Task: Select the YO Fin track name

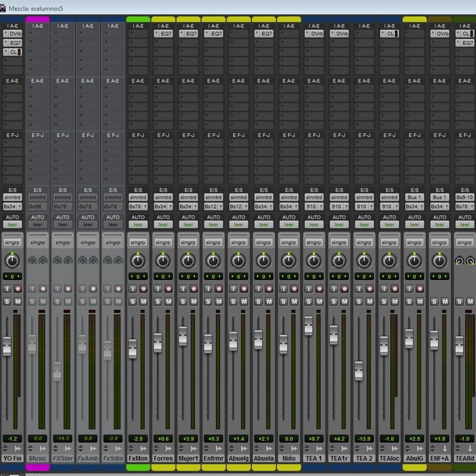Action: (x=13, y=458)
